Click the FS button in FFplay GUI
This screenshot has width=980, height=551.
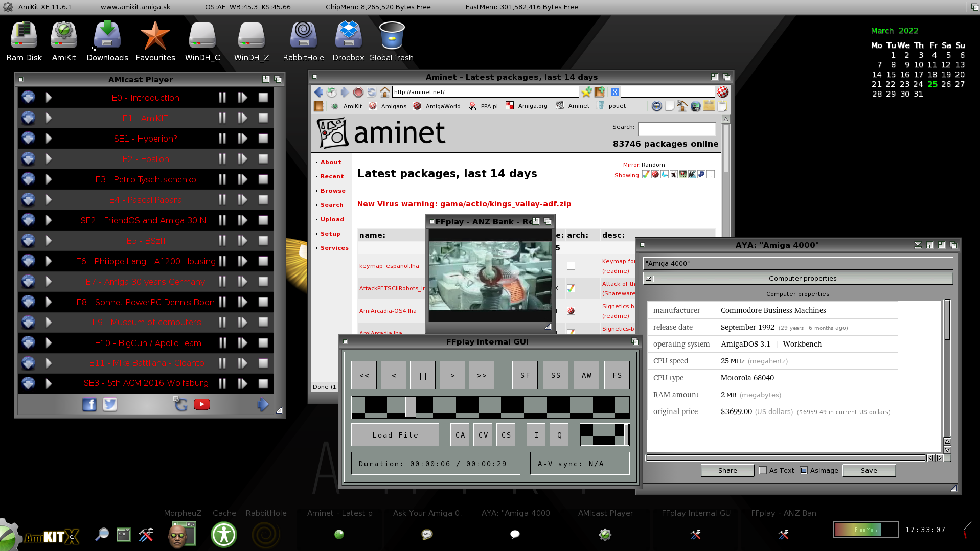pos(617,375)
